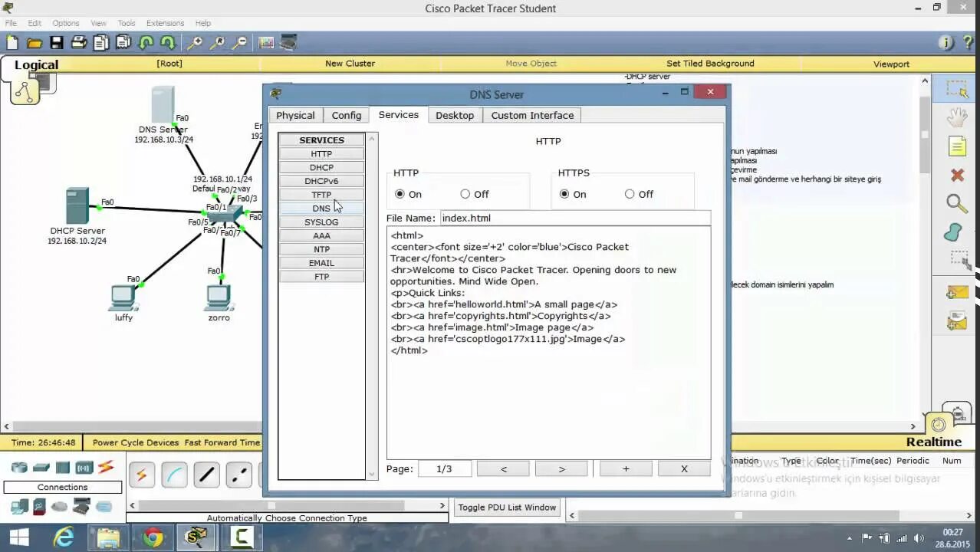
Task: Click the luffy PC device
Action: pos(123,297)
